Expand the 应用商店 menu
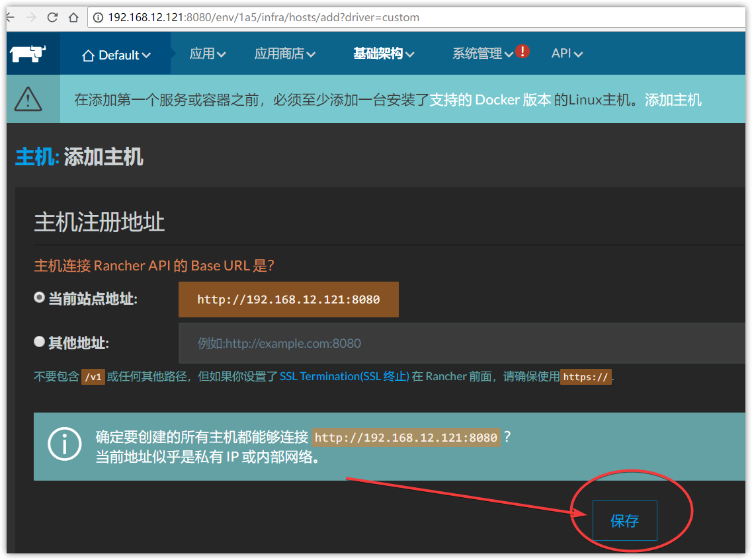Screen dimensions: 752x560 point(285,54)
